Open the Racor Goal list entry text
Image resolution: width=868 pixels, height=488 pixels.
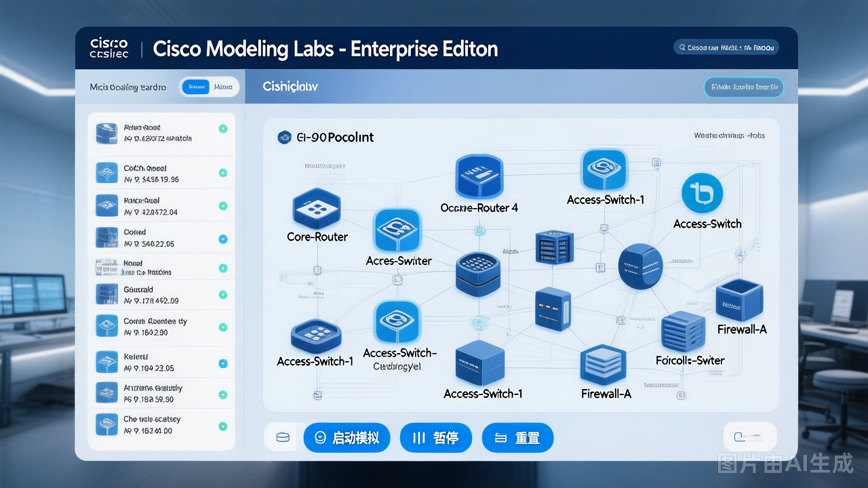point(151,206)
